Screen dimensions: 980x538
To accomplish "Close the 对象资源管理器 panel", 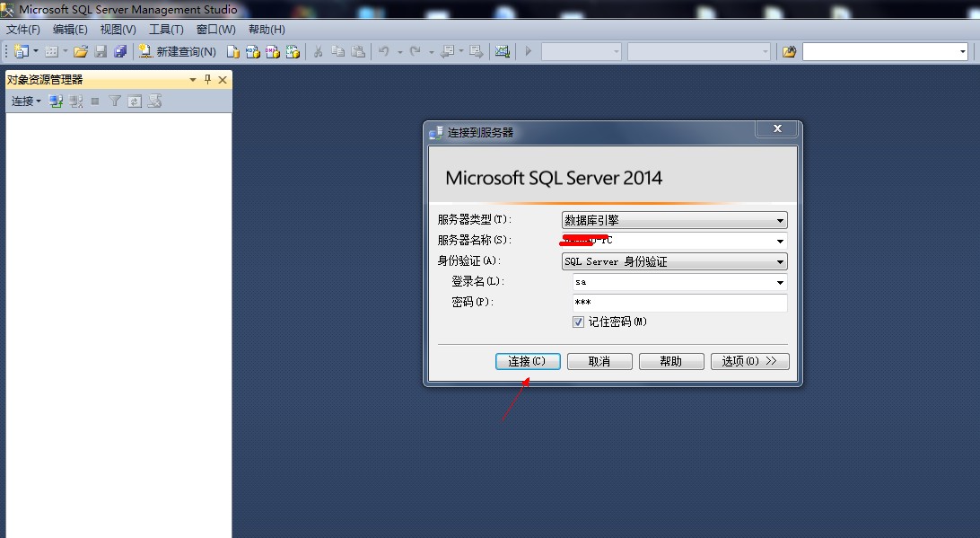I will coord(223,79).
